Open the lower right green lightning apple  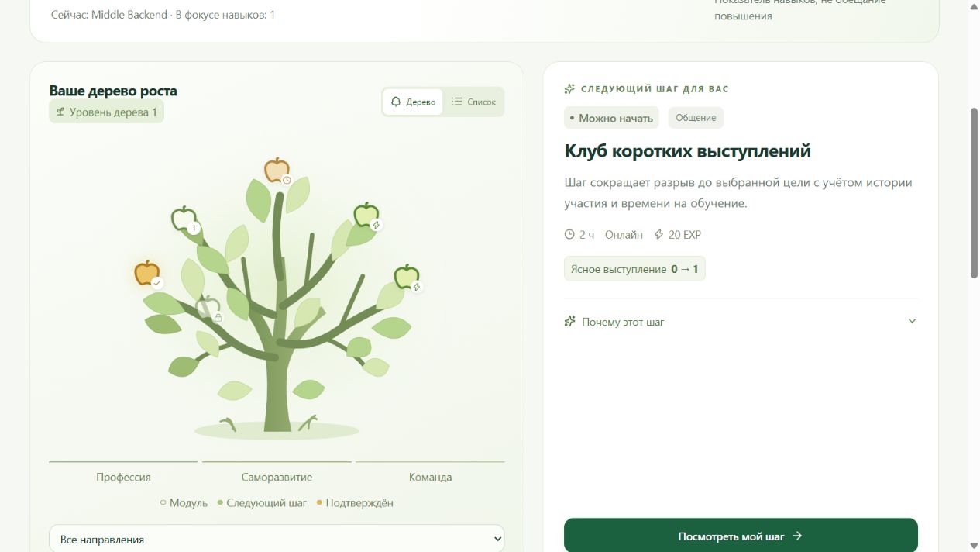[x=407, y=278]
